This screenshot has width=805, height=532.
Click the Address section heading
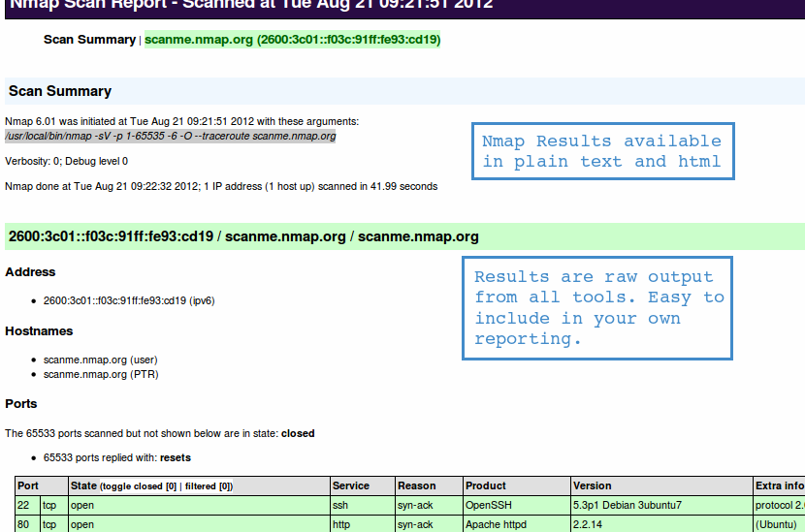30,272
